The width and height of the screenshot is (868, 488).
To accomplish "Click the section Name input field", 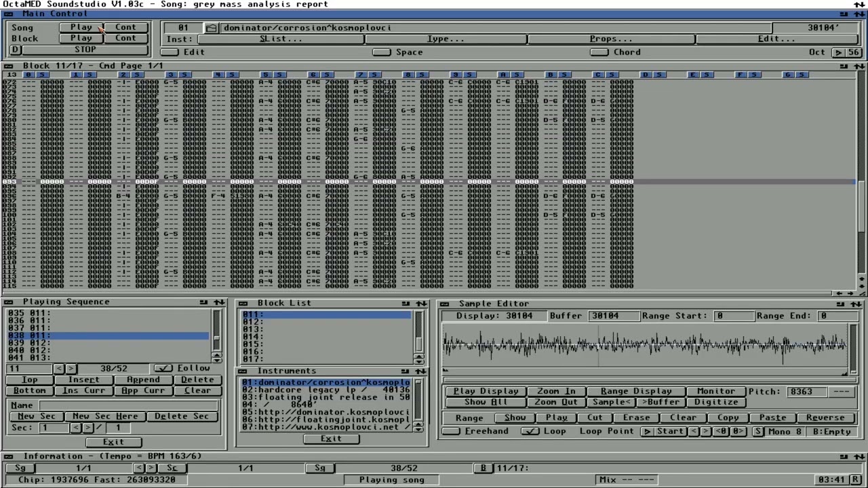I will (x=128, y=406).
